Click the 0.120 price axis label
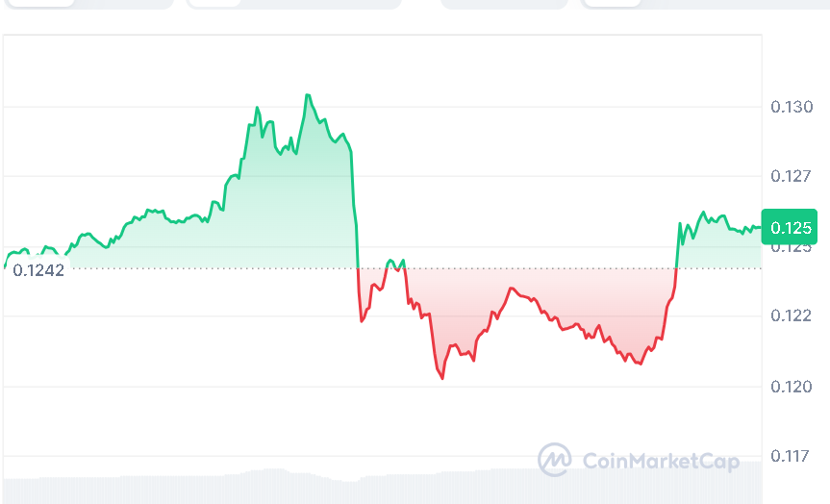The width and height of the screenshot is (830, 504). tap(792, 387)
